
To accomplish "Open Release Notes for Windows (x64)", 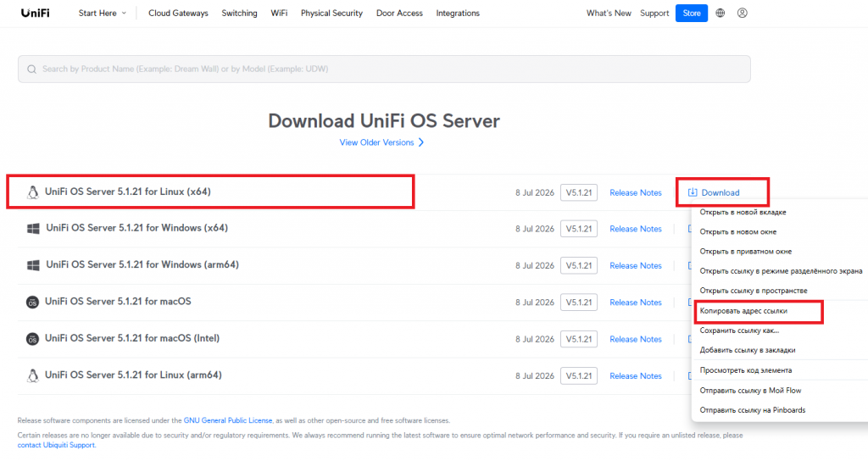I will click(x=636, y=229).
